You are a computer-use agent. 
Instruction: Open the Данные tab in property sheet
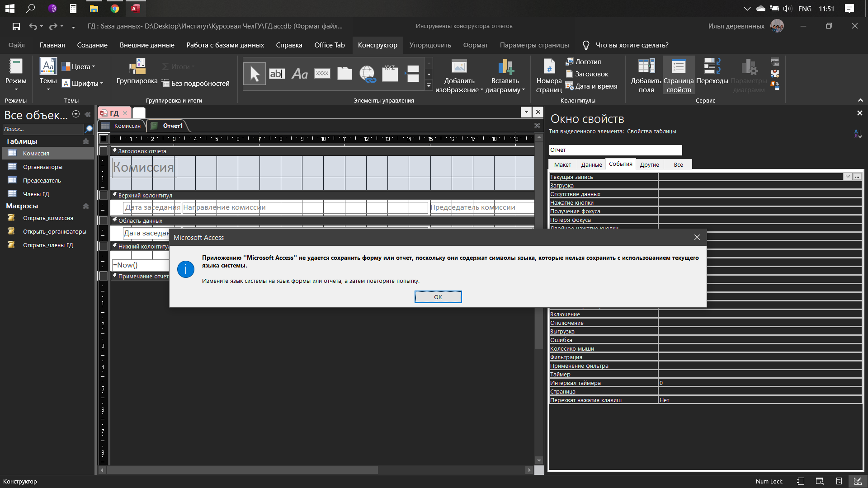click(591, 164)
